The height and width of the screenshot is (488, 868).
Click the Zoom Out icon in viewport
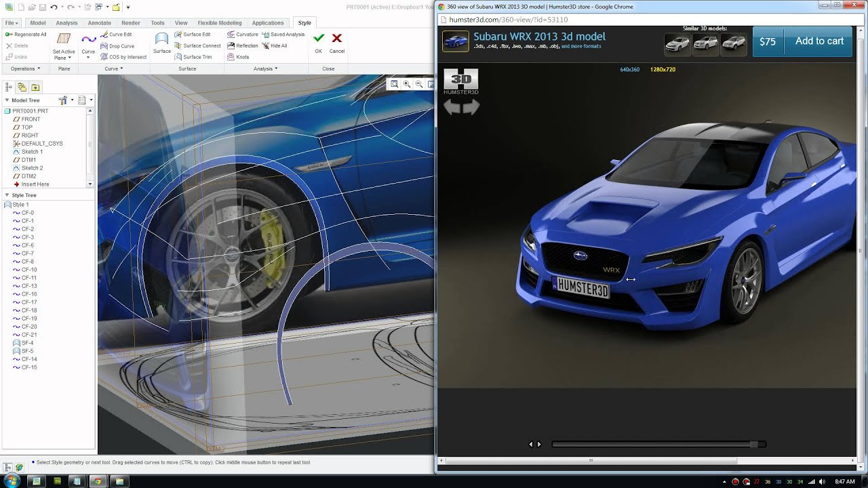point(418,84)
